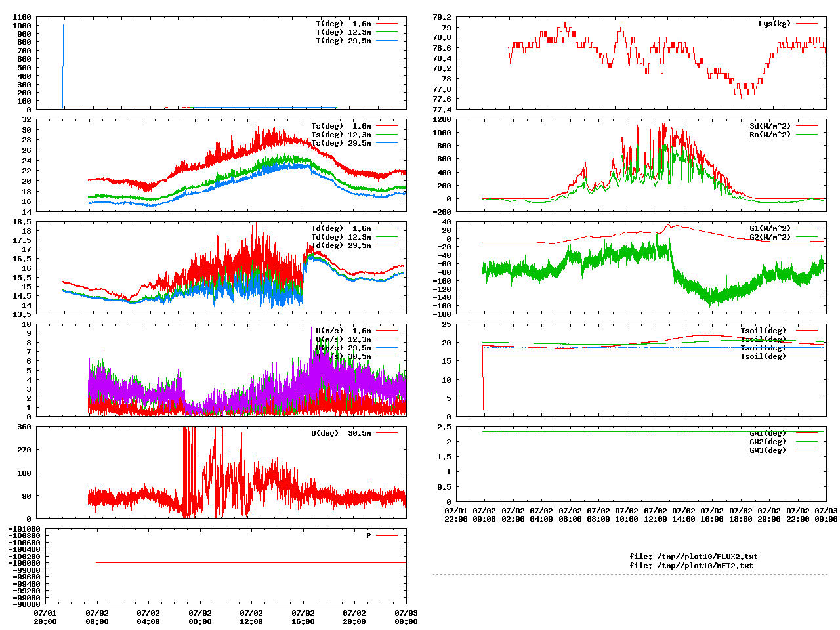Click the "U(m/s) 1.6m" legend label

coord(343,331)
